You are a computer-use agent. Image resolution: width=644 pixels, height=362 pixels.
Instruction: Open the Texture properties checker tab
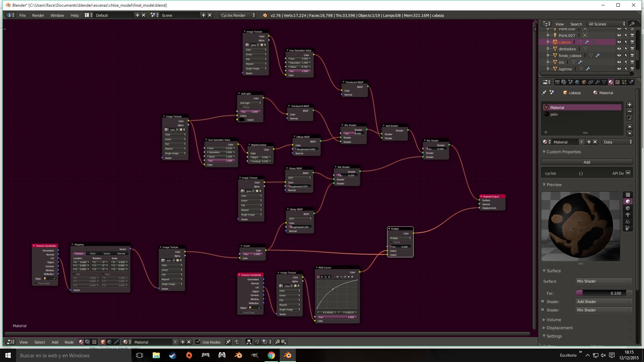[618, 82]
